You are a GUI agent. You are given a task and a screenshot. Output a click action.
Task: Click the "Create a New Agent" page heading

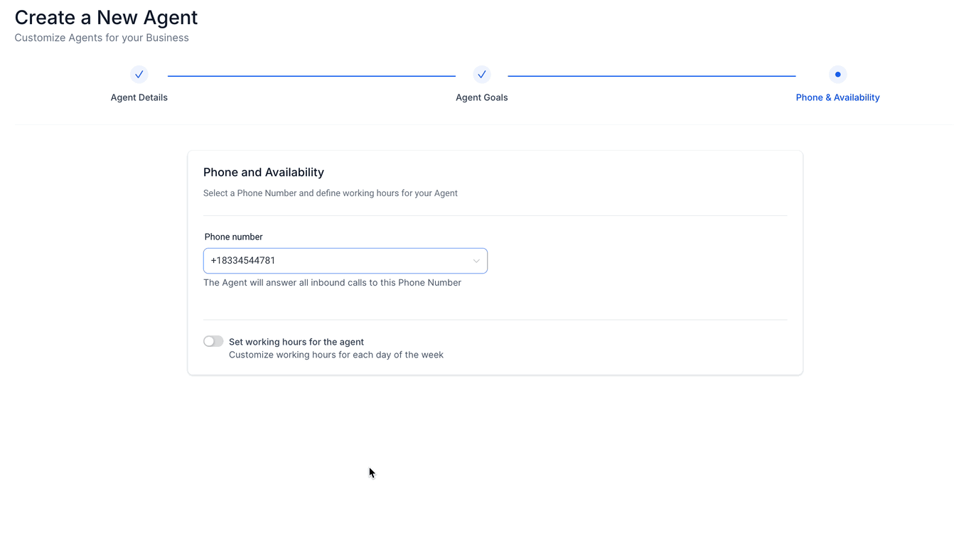pos(106,17)
